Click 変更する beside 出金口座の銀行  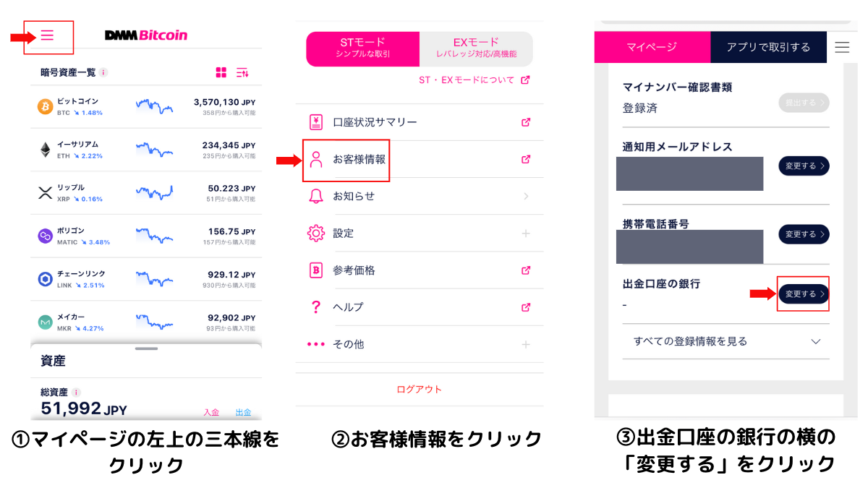coord(804,294)
